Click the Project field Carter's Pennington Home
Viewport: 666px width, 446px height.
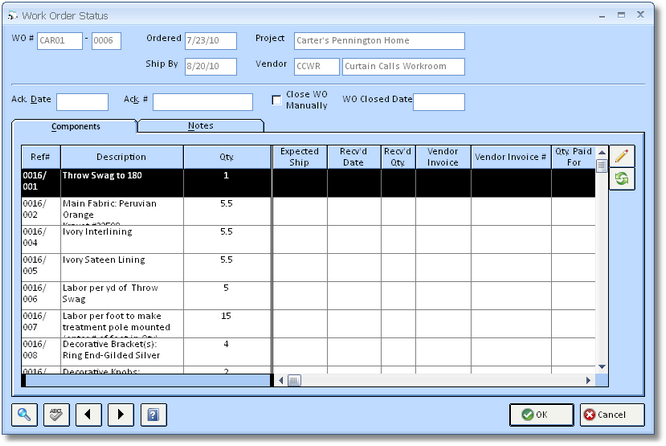coord(379,41)
